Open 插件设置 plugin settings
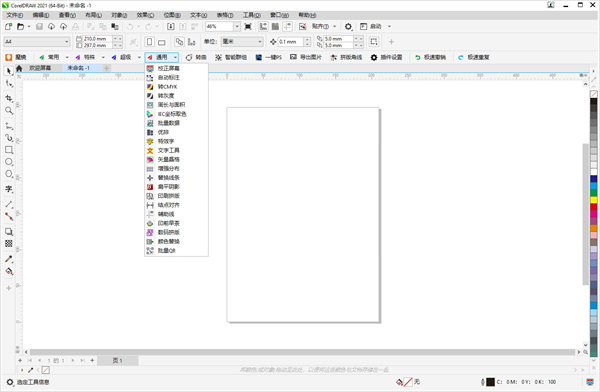This screenshot has height=392, width=600. [x=386, y=57]
